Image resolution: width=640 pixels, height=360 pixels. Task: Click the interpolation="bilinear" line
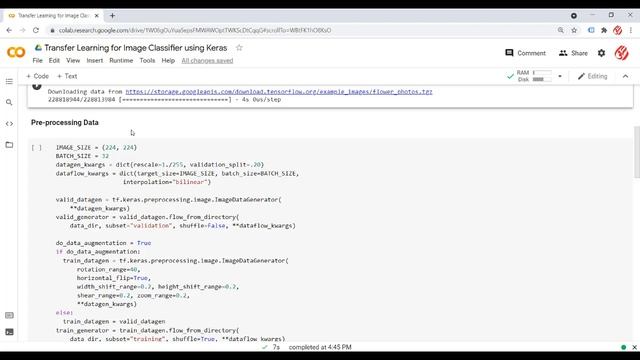coord(167,182)
